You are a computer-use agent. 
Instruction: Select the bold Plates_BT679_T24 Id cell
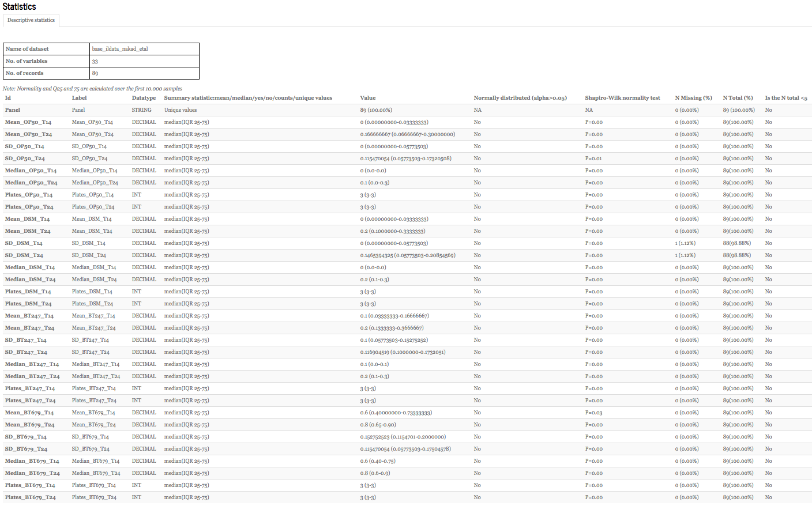[x=30, y=497]
